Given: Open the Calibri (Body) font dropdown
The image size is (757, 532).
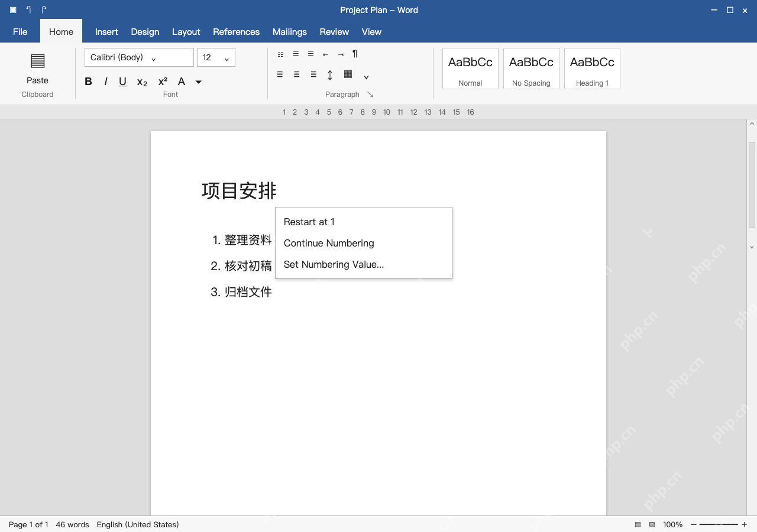Looking at the screenshot, I should 139,57.
